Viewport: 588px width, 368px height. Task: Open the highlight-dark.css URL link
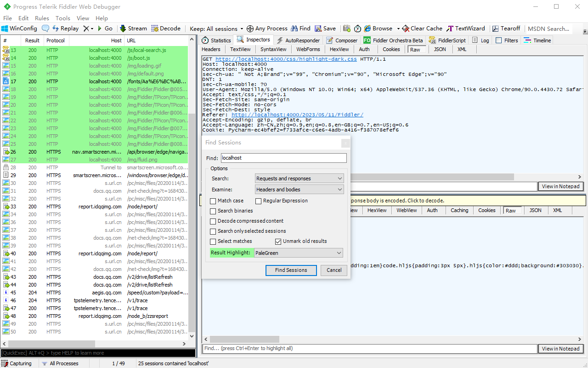point(286,59)
